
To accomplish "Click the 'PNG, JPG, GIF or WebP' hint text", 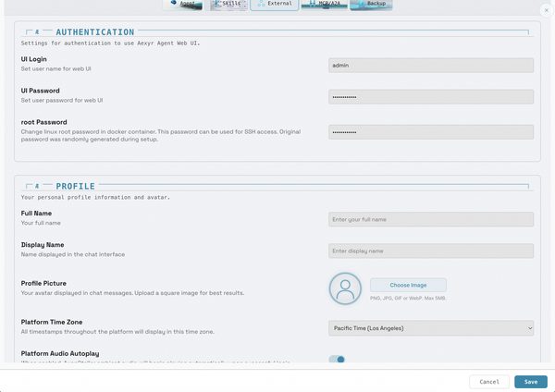I will click(x=408, y=299).
